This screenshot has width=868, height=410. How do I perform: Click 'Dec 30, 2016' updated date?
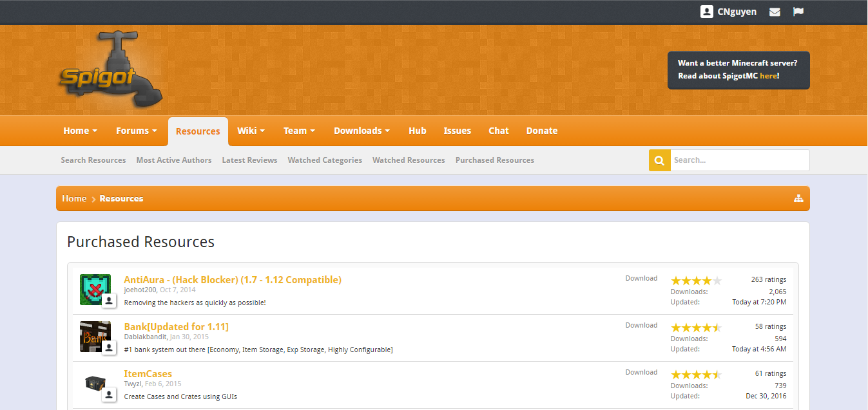click(x=766, y=396)
